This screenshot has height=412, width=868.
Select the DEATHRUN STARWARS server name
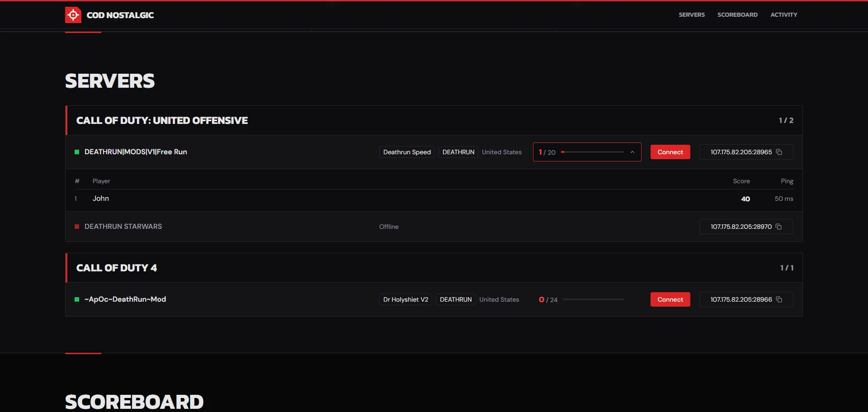point(123,227)
